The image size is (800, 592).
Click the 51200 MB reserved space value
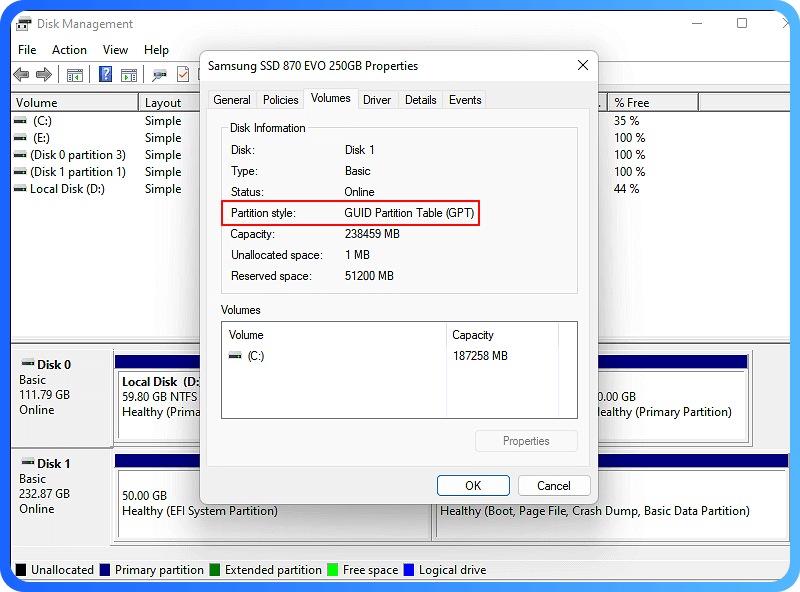(369, 276)
